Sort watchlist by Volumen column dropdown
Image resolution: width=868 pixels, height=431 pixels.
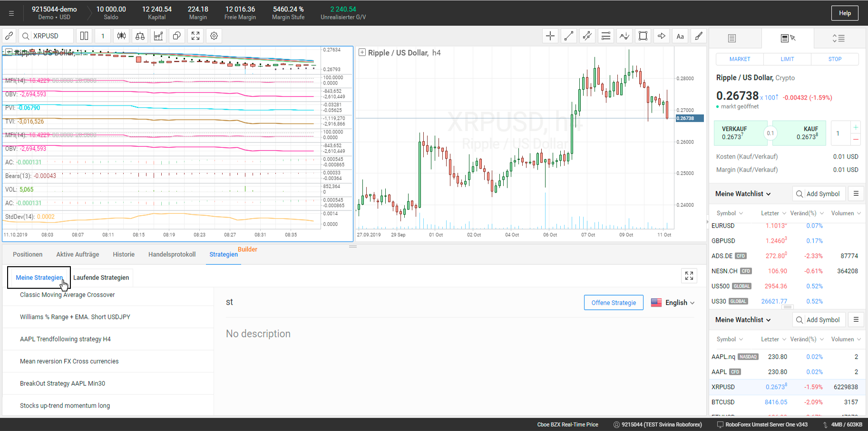point(846,213)
